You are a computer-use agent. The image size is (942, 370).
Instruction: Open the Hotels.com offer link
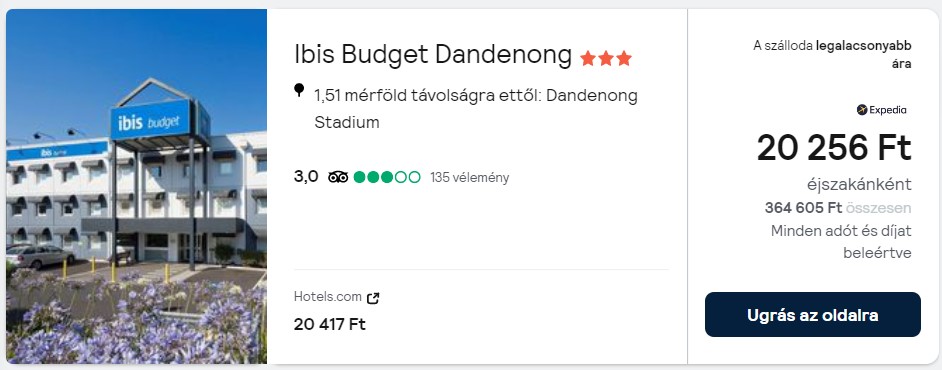327,297
